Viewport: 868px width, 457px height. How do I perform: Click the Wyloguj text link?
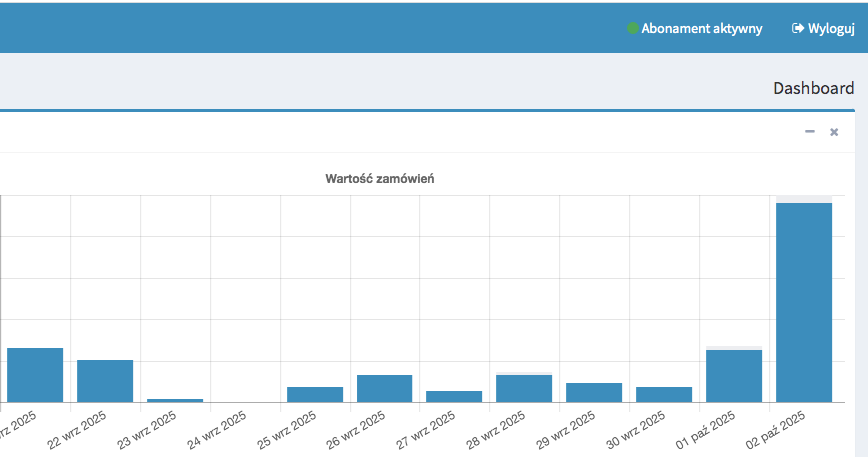point(831,29)
